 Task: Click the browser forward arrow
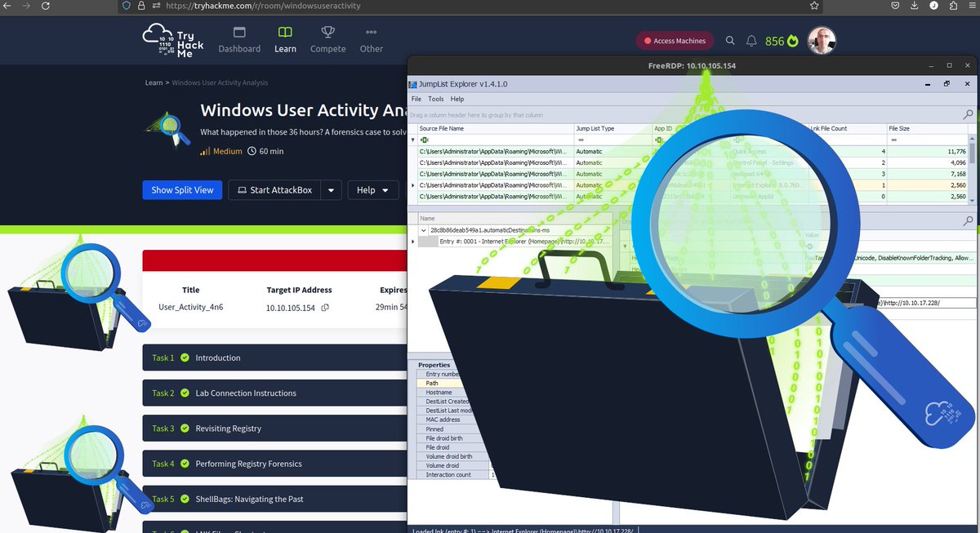point(25,6)
